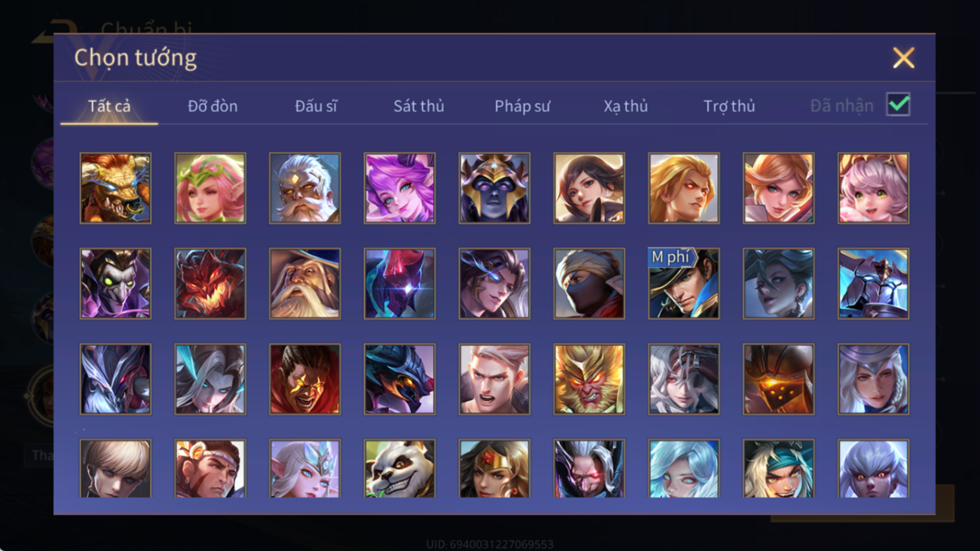The height and width of the screenshot is (551, 980).
Task: Select the panda hero portrait
Action: click(x=399, y=468)
